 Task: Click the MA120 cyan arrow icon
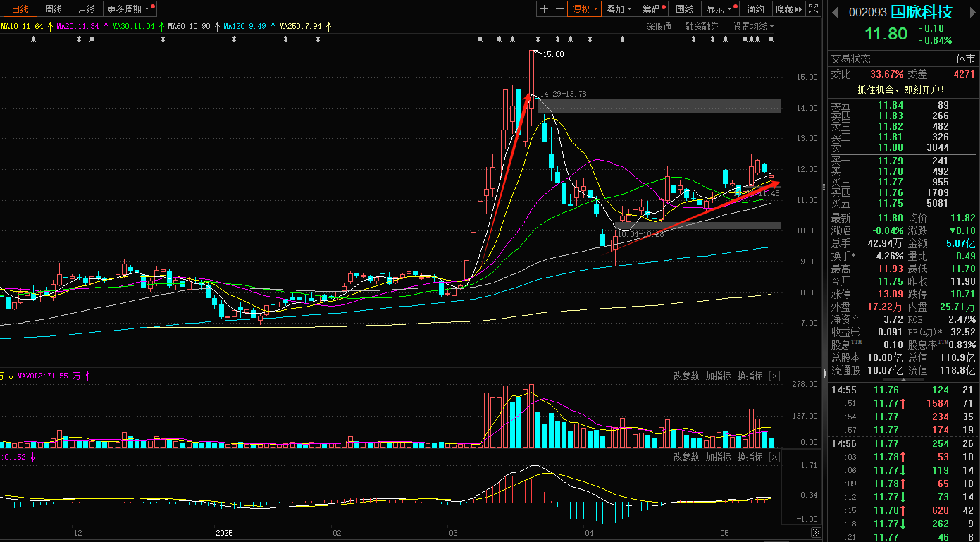(x=273, y=26)
